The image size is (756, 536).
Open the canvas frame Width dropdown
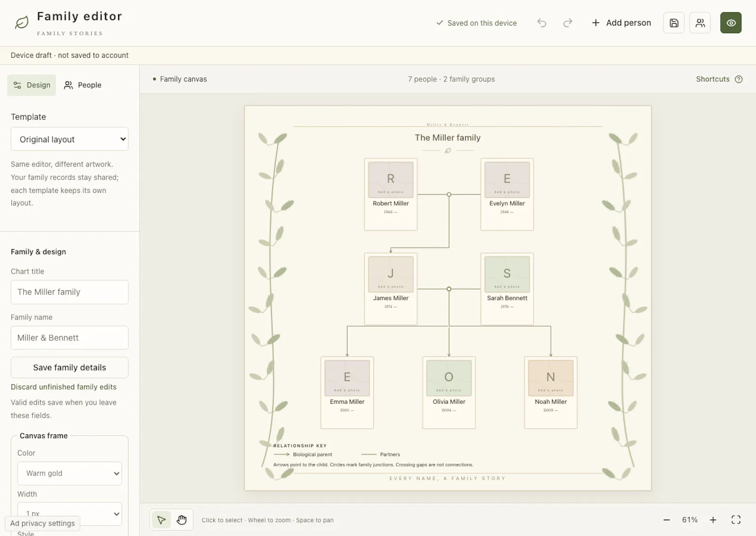click(x=69, y=513)
